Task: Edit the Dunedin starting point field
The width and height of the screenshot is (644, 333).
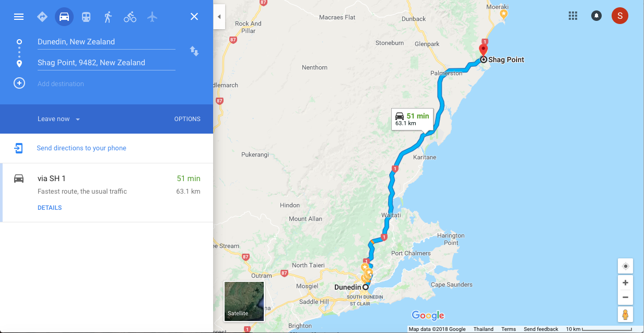Action: point(107,42)
